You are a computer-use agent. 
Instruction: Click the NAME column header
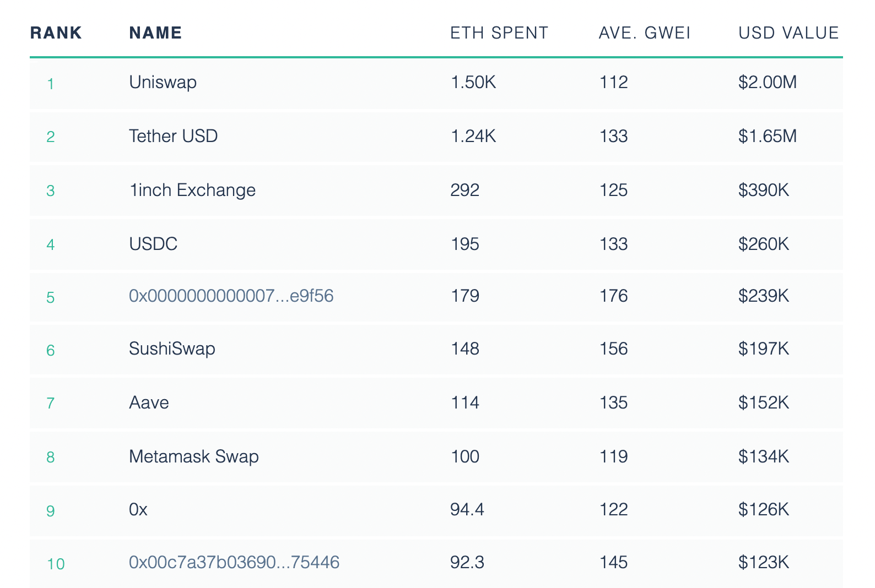[155, 33]
